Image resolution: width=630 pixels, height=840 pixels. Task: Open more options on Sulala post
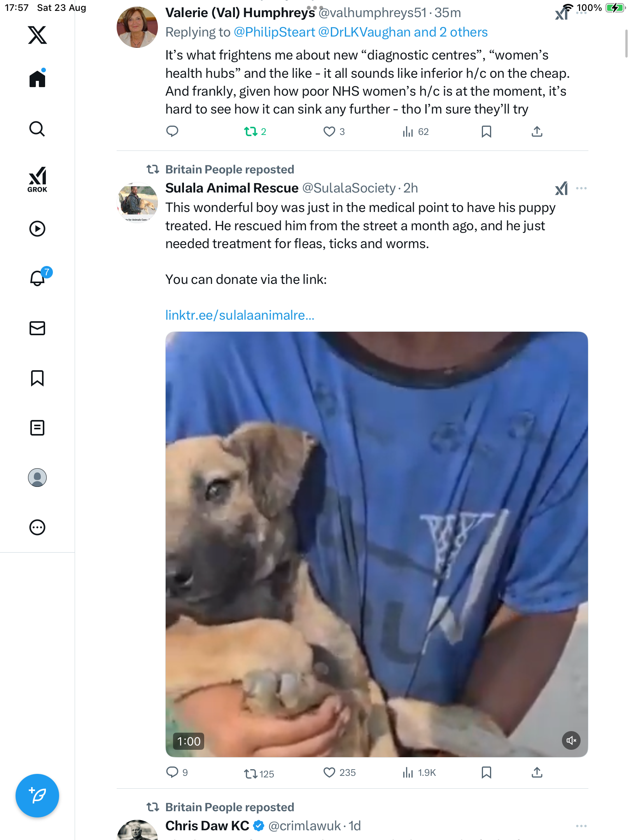point(581,188)
